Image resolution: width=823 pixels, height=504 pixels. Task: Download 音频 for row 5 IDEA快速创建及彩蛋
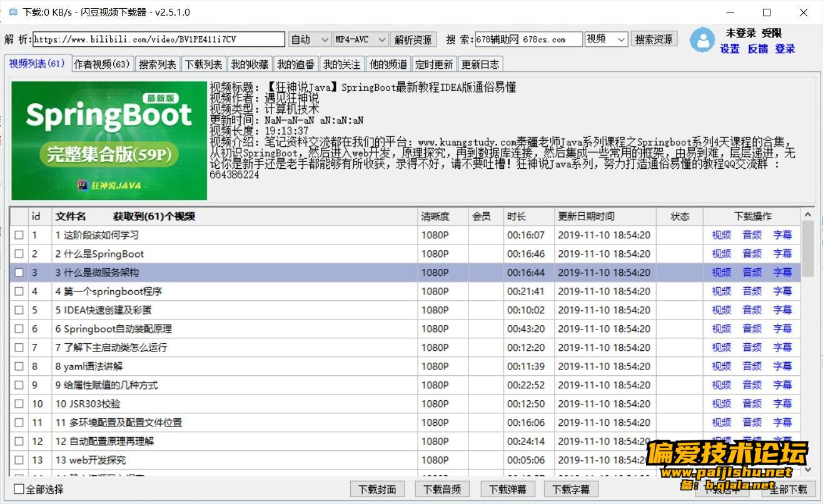point(752,310)
